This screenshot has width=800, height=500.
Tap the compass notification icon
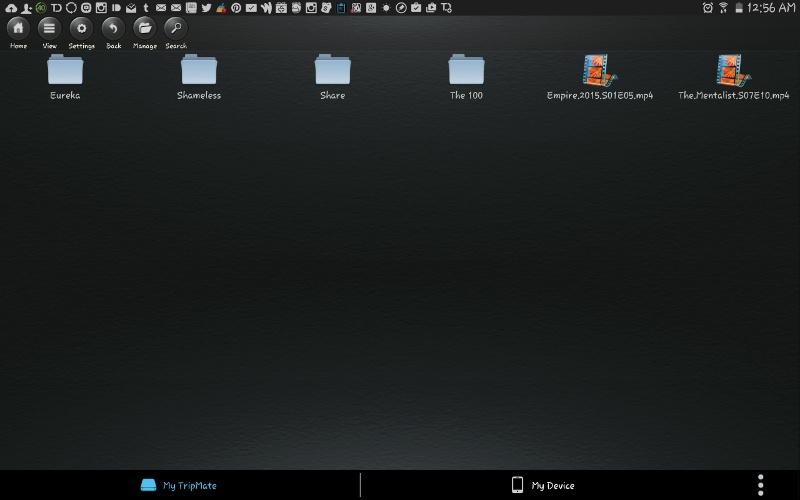pyautogui.click(x=401, y=8)
